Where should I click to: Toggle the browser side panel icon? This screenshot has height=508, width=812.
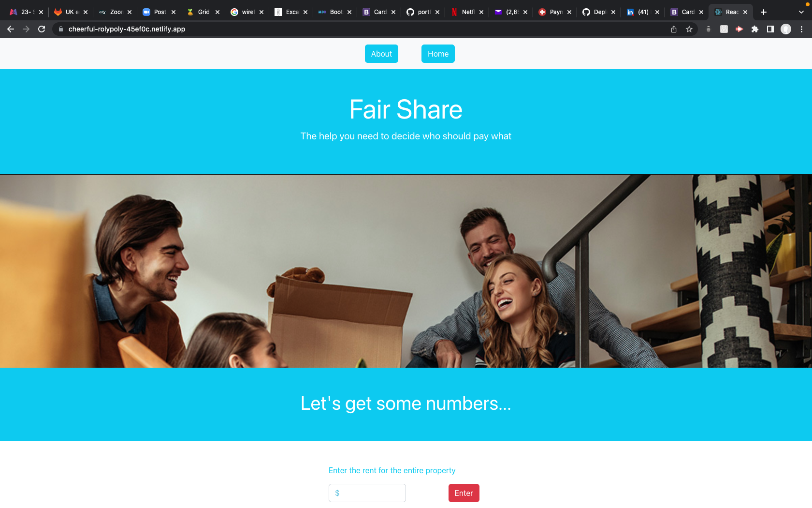[770, 29]
